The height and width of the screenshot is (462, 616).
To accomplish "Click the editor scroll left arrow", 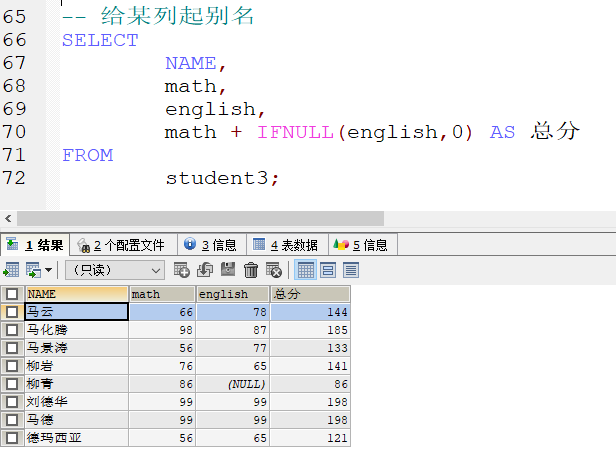I will pos(8,218).
